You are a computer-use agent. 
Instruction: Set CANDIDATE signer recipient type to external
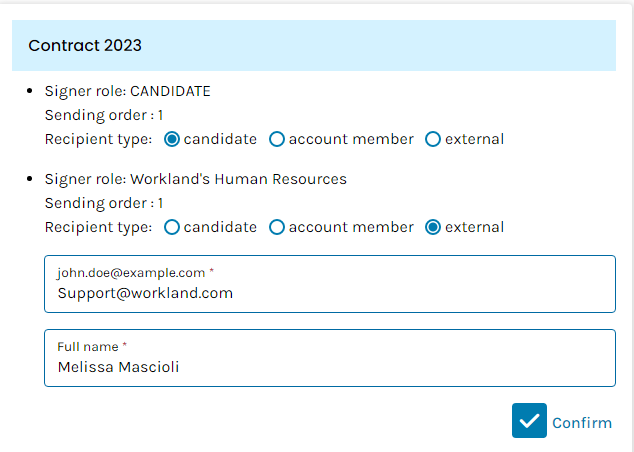coord(433,139)
